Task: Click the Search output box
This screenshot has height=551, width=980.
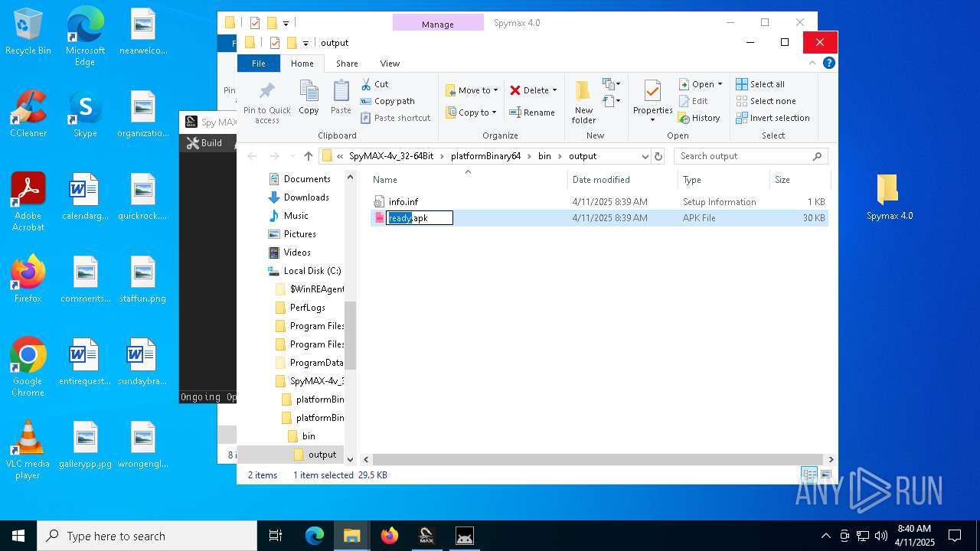Action: point(750,156)
